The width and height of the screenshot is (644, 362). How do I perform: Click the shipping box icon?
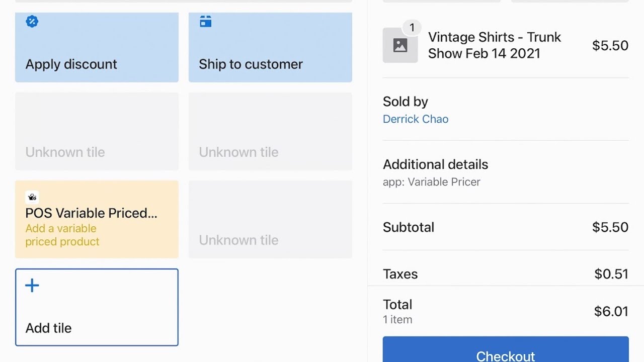click(x=205, y=22)
